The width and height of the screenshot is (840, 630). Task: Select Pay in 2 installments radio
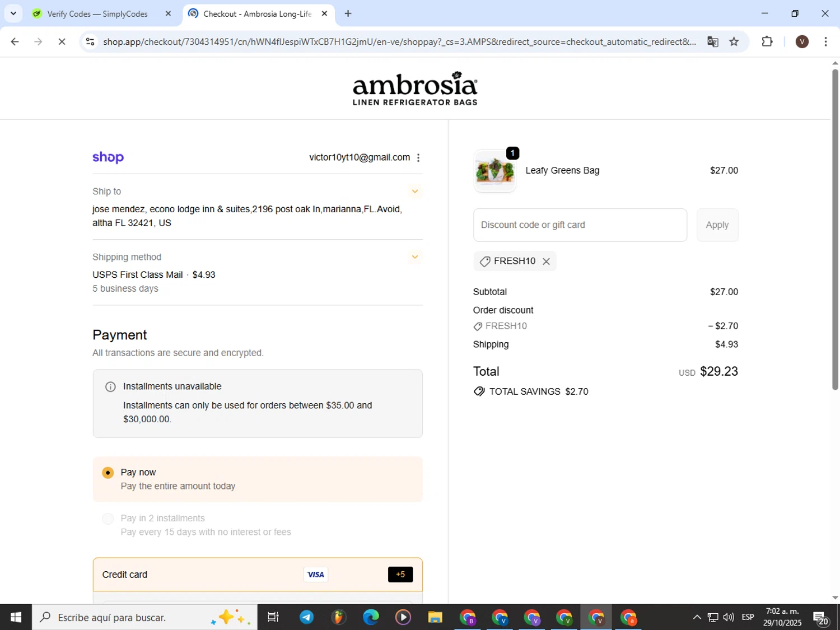(108, 519)
